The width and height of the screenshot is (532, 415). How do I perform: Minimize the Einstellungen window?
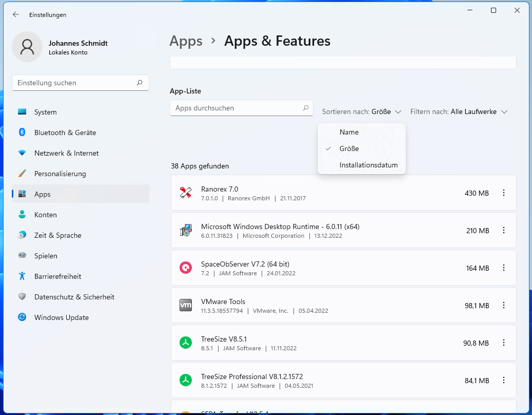(x=470, y=10)
